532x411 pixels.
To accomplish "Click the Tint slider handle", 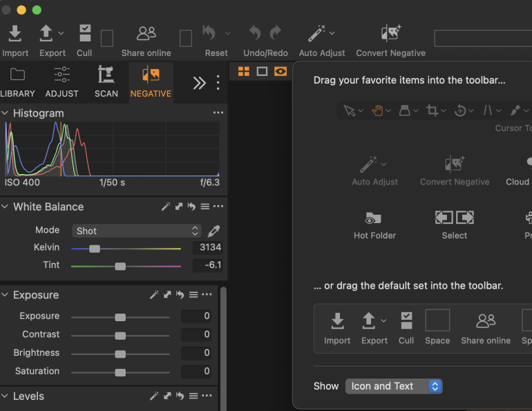I will click(120, 267).
